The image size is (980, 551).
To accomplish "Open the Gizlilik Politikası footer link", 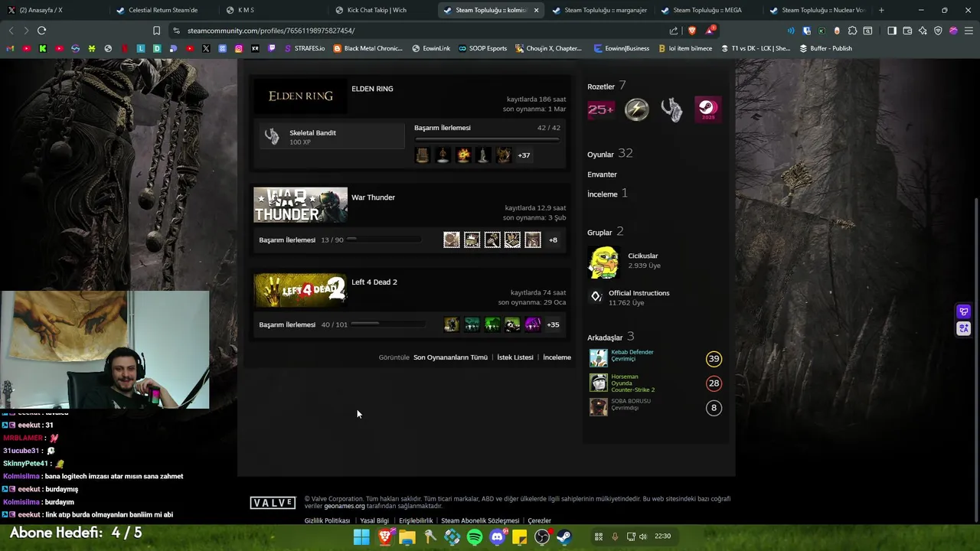I will (x=327, y=520).
